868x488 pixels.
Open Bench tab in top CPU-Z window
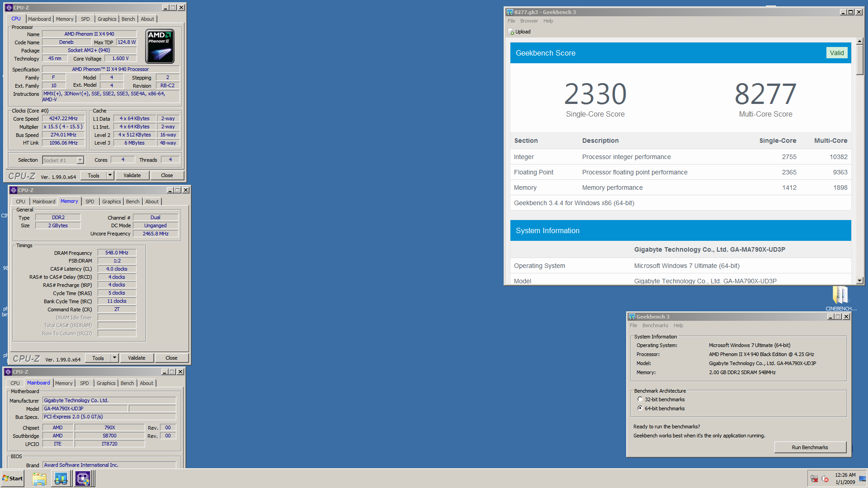128,19
